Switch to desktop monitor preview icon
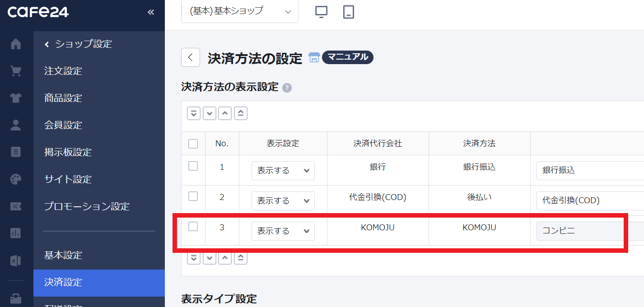Viewport: 644px width, 307px height. coord(321,12)
